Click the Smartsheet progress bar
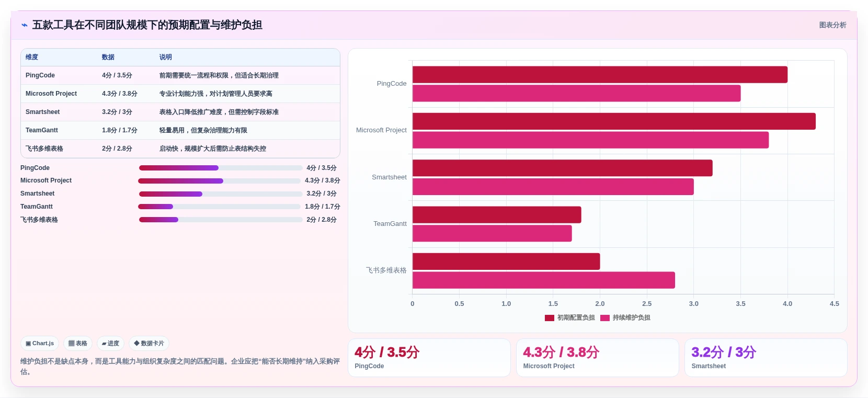 coord(221,194)
